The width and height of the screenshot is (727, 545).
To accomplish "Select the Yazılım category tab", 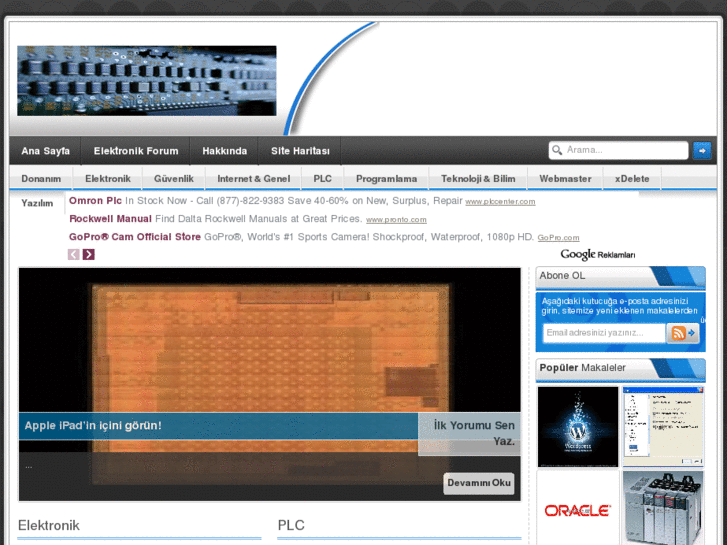I will pyautogui.click(x=37, y=203).
